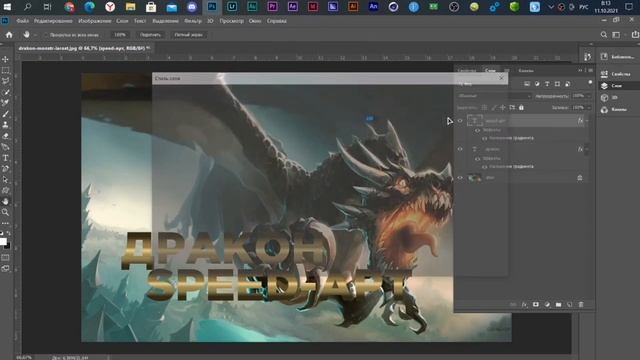The width and height of the screenshot is (640, 360).
Task: Open the Hand tool preset picker arrow
Action: tap(36, 35)
